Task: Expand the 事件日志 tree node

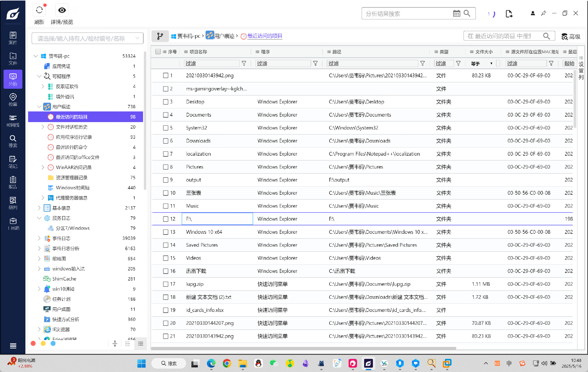Action: pyautogui.click(x=39, y=238)
